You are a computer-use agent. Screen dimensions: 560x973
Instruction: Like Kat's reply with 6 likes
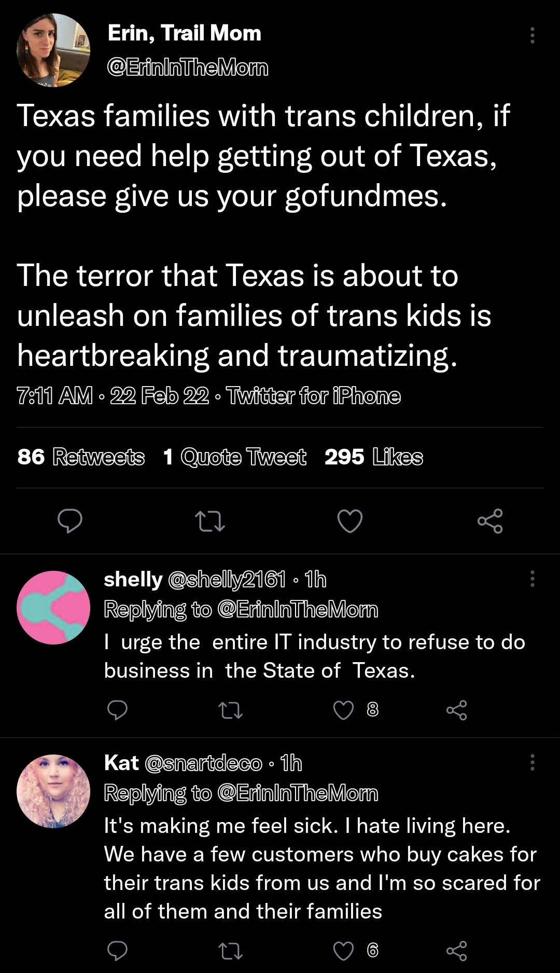click(x=343, y=951)
